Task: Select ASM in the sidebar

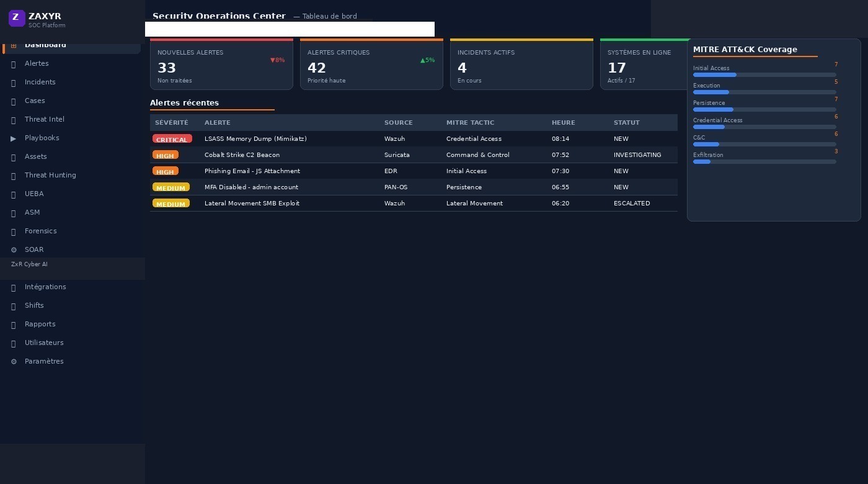Action: (32, 212)
